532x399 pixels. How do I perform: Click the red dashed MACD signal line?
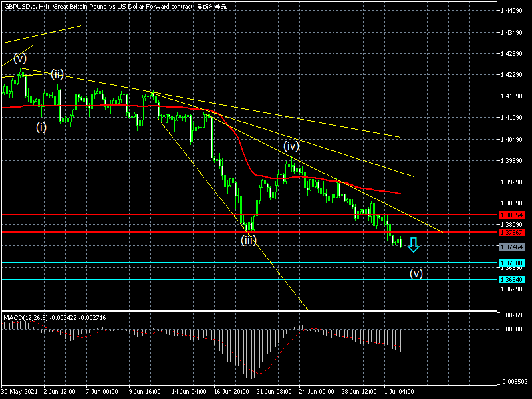(x=279, y=354)
